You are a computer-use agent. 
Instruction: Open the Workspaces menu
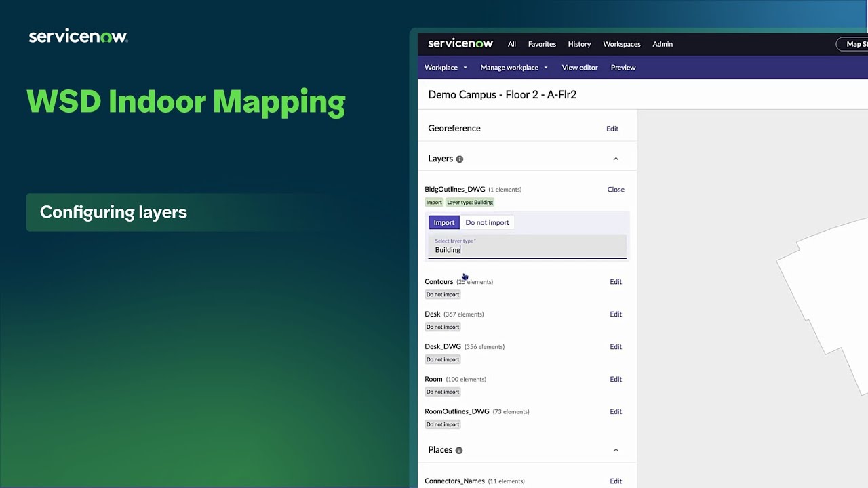621,44
